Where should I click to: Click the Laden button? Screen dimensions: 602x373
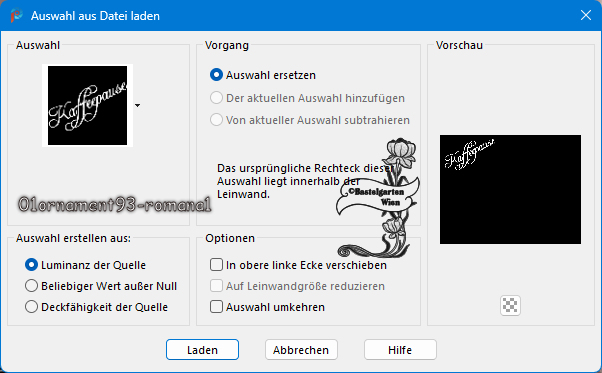pyautogui.click(x=202, y=350)
